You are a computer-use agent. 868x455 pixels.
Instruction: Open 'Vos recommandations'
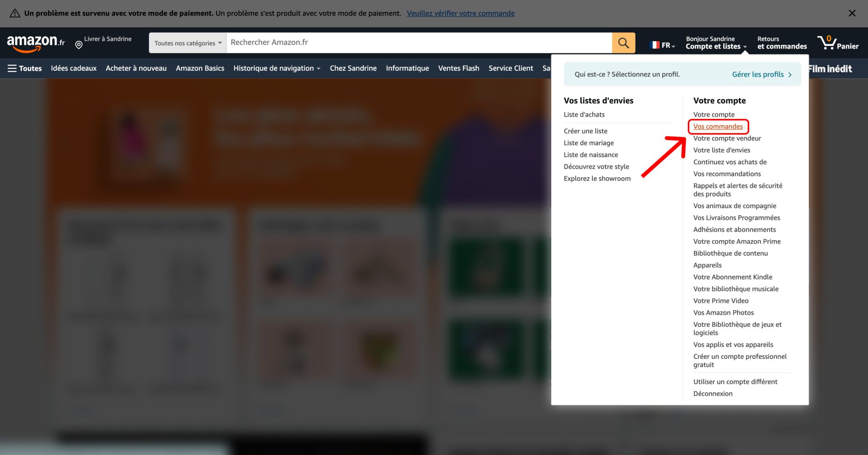(x=727, y=174)
